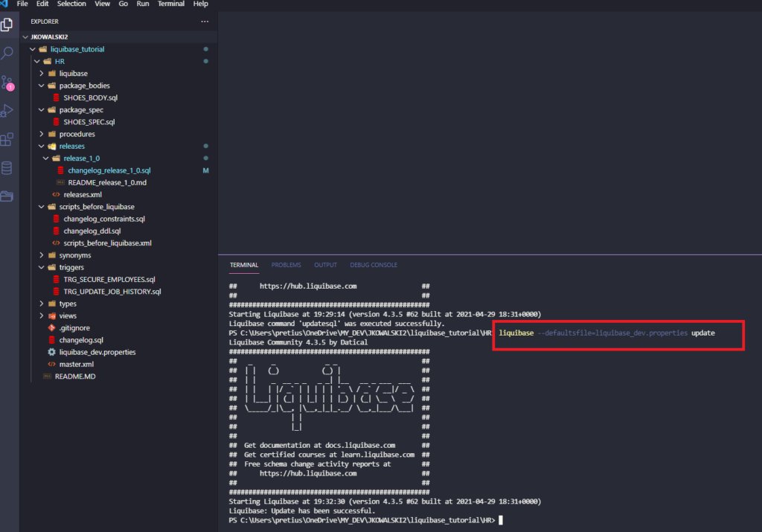Click 'Liquibase Community 4.3.5 by Datical' line
The image size is (762, 532).
(x=298, y=342)
